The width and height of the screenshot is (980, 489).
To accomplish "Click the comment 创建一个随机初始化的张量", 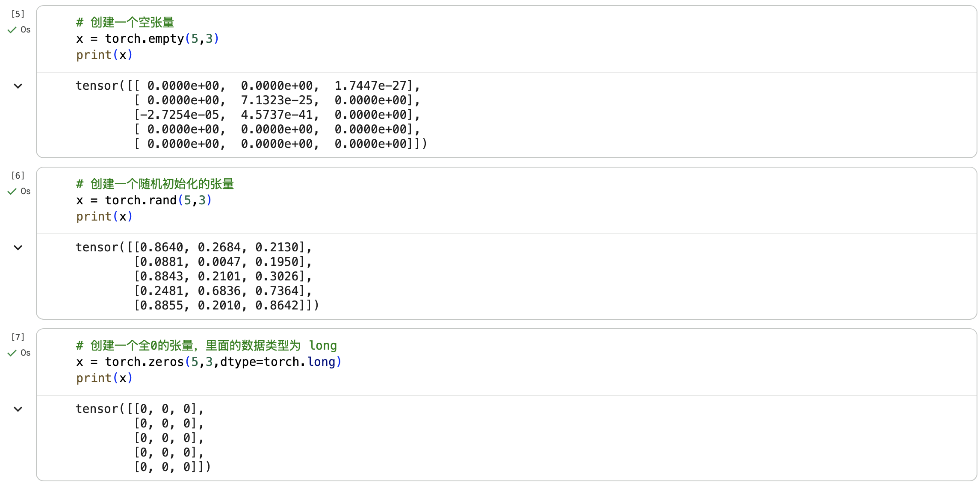I will click(x=155, y=184).
